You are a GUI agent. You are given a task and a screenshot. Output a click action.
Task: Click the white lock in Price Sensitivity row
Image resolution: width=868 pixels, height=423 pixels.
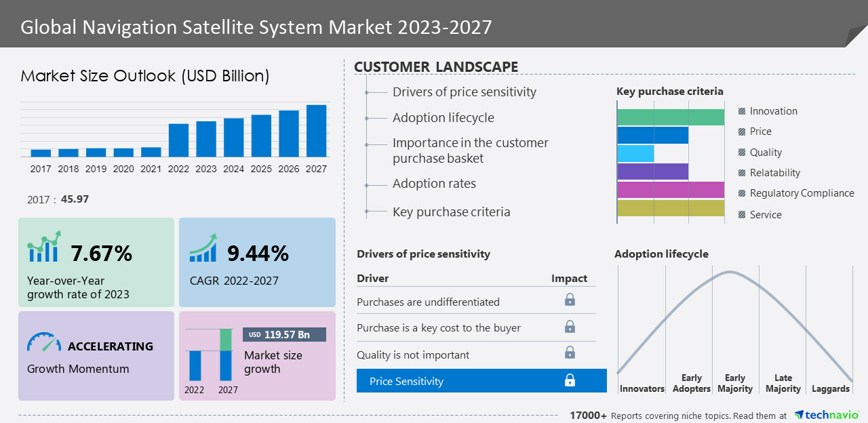click(570, 380)
